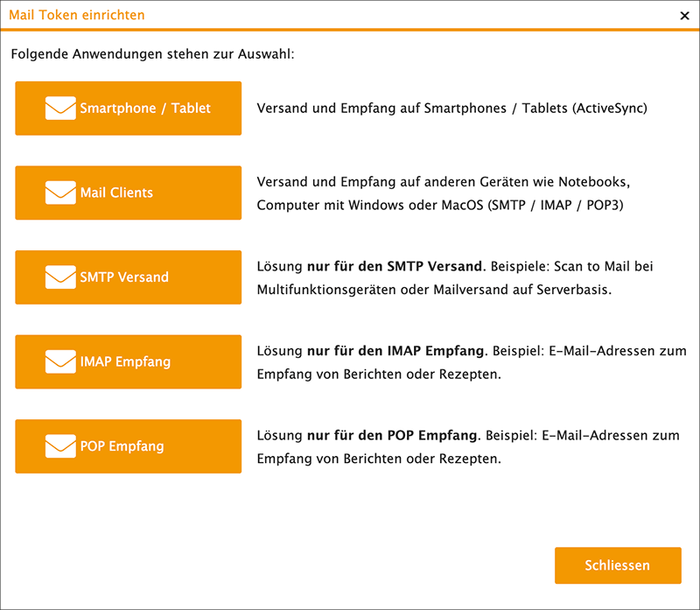Close the dialog with the X
The height and width of the screenshot is (610, 700).
(x=683, y=15)
